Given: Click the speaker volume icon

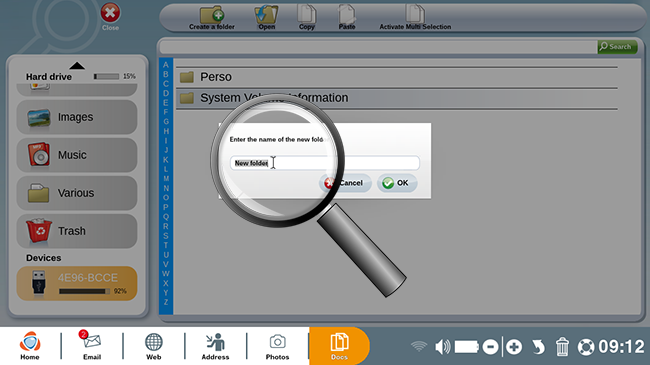Looking at the screenshot, I should (x=443, y=346).
